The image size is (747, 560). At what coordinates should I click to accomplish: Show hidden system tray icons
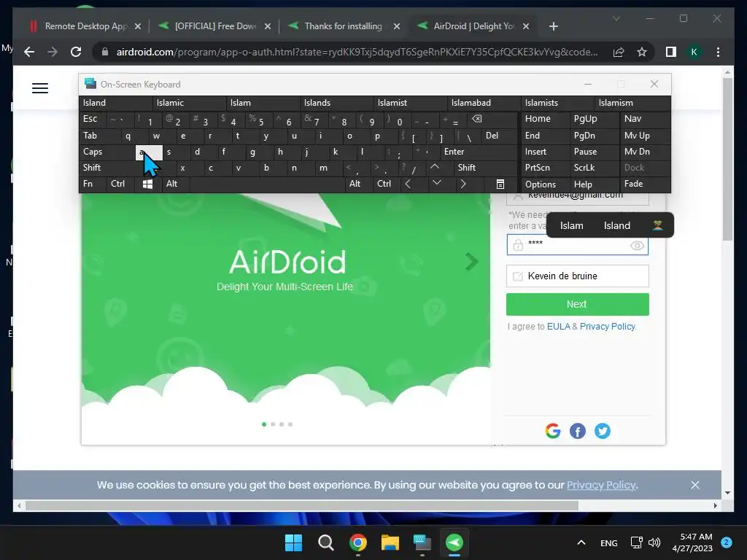581,542
